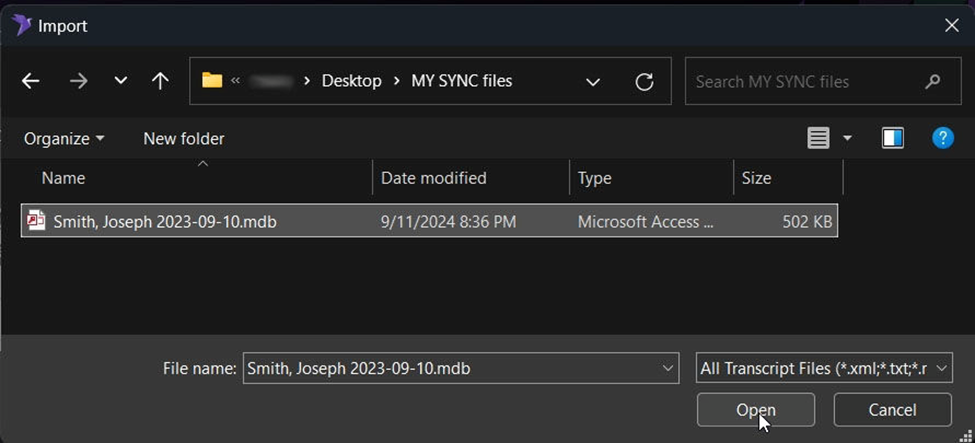This screenshot has width=975, height=443.
Task: Click the view layout icon
Action: click(818, 138)
